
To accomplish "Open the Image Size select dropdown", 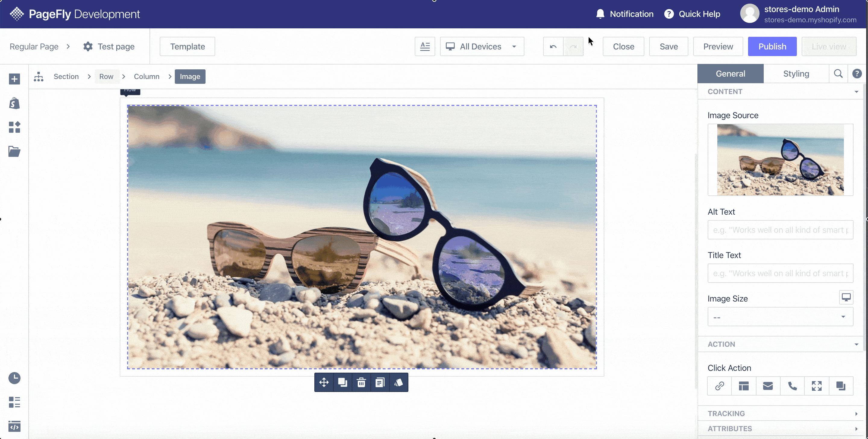I will pos(780,317).
